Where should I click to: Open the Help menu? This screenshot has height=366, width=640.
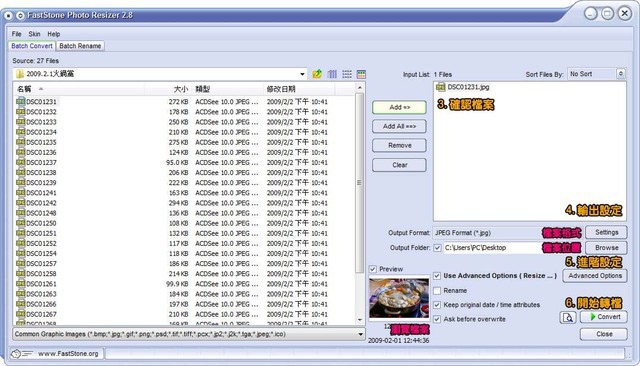pos(53,34)
